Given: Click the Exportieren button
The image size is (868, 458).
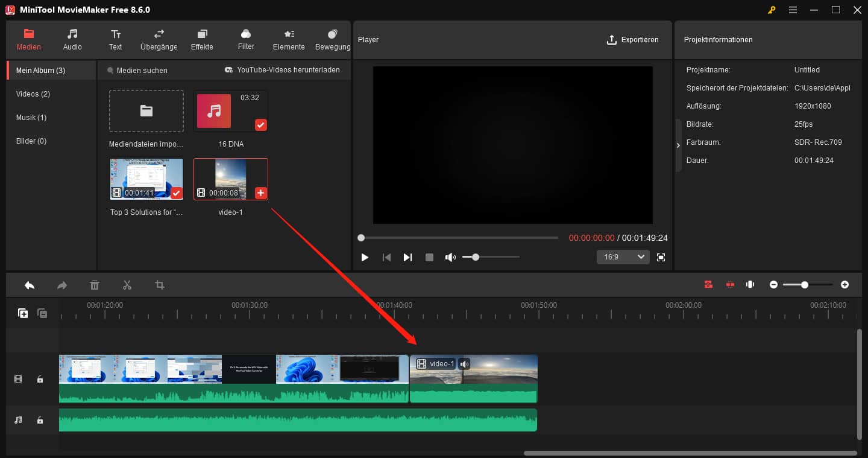Looking at the screenshot, I should 634,39.
